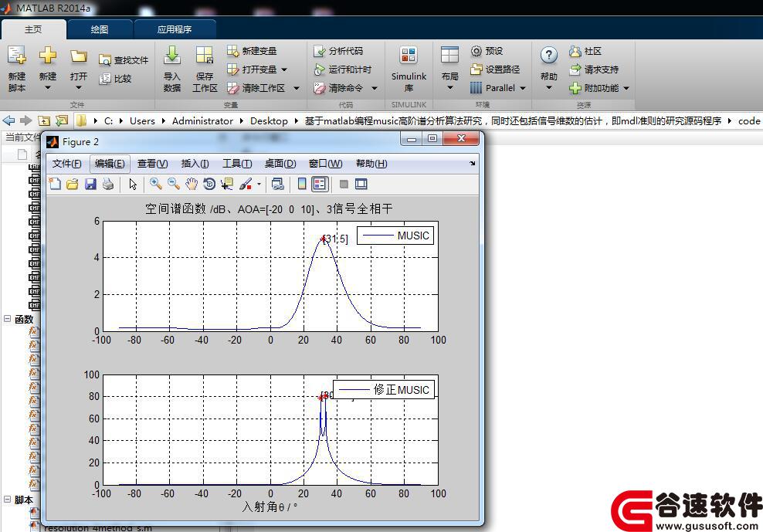Screen dimensions: 763x532
Task: Click Print Figure icon in Figure 2
Action: point(108,184)
